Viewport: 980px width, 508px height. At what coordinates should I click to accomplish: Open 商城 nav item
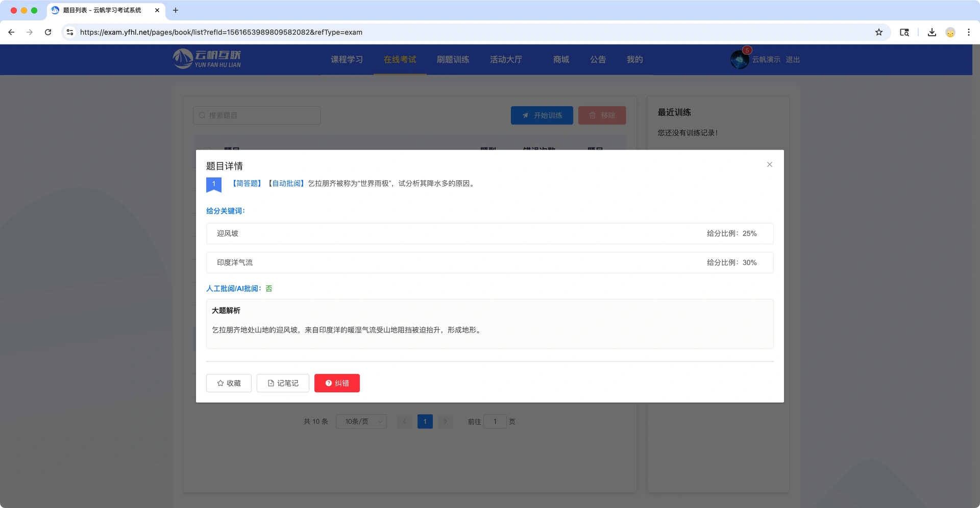(x=561, y=60)
